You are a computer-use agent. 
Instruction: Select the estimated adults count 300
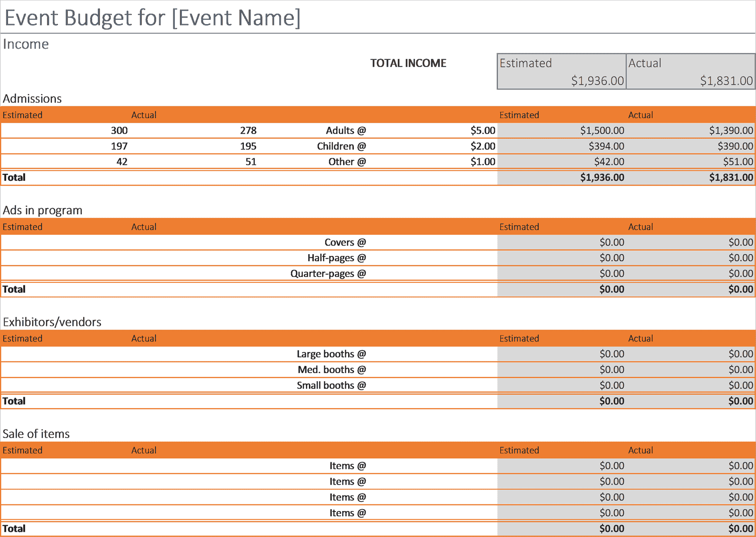click(x=119, y=131)
